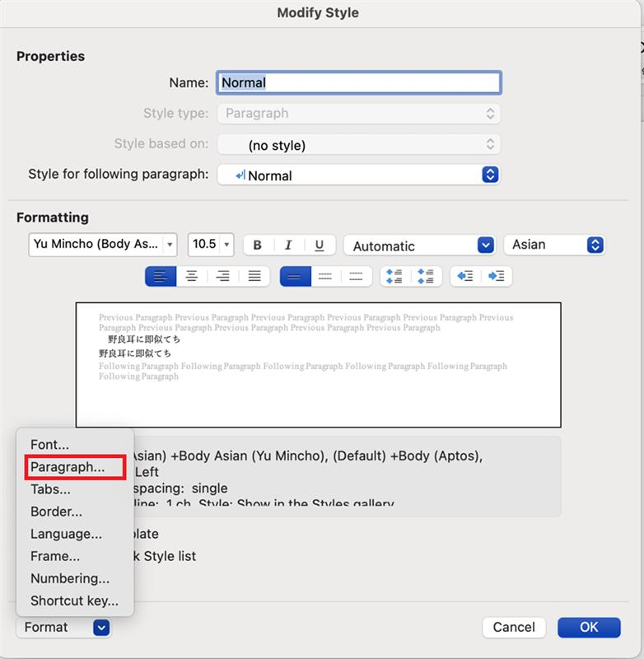
Task: Align paragraph text left
Action: (161, 276)
